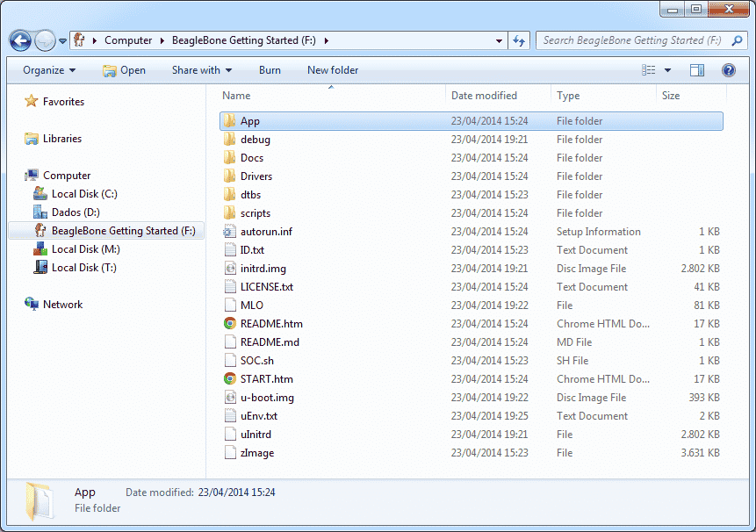
Task: Open the address bar history dropdown
Action: coord(499,41)
